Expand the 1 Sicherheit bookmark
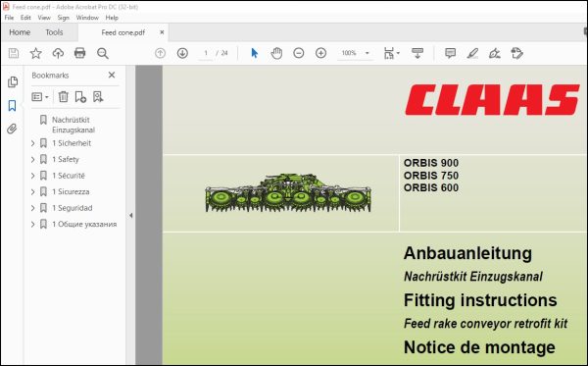 coord(32,143)
